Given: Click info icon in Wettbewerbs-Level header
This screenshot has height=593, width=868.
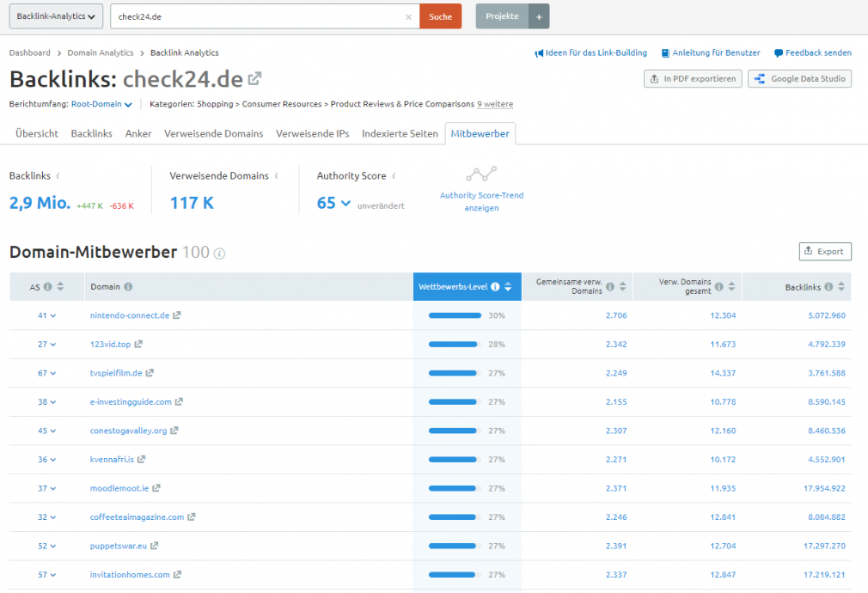Looking at the screenshot, I should pos(495,287).
